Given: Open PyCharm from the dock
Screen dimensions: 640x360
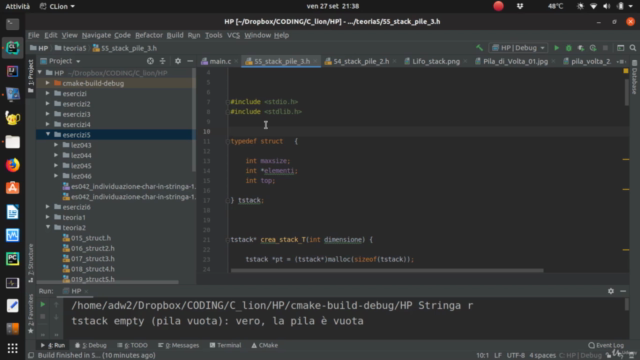Looking at the screenshot, I should coord(12,259).
